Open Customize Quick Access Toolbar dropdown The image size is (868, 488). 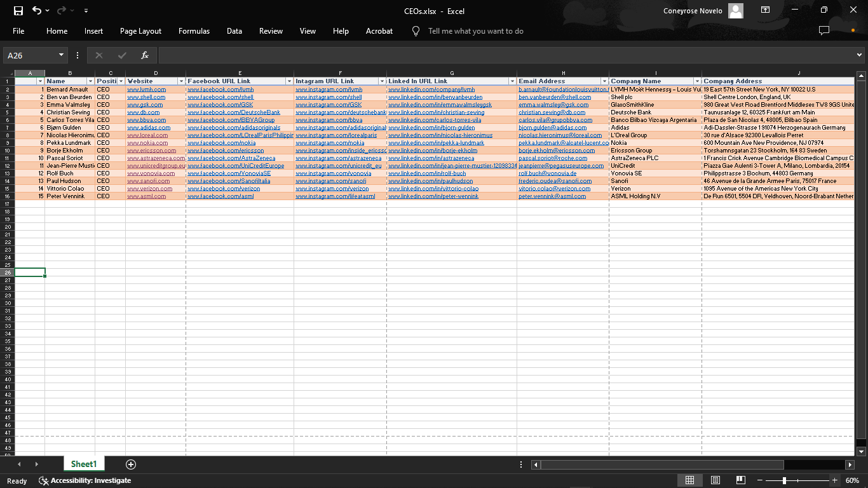click(x=86, y=11)
